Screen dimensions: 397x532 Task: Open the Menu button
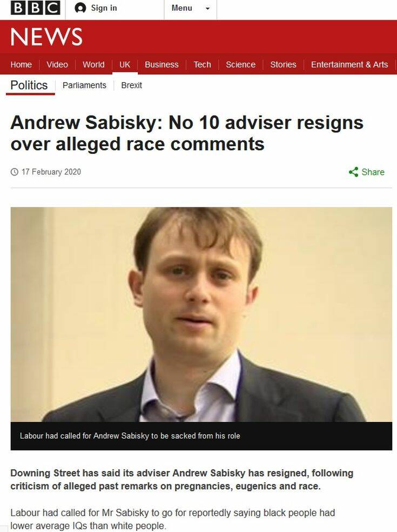[x=190, y=8]
